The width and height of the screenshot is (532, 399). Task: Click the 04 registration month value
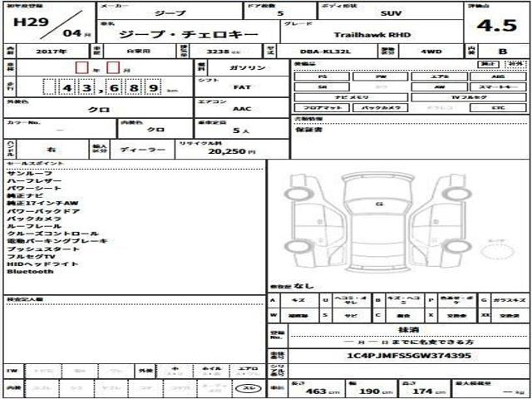(72, 33)
